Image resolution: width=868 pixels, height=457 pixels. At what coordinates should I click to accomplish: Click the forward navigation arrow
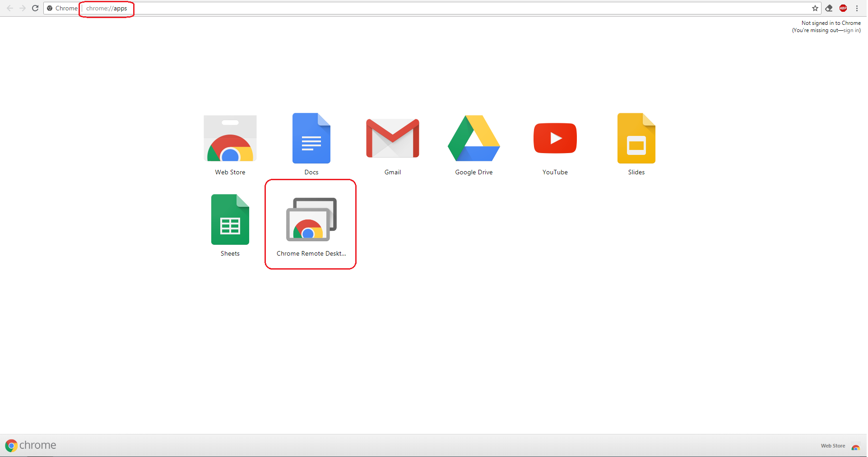click(x=23, y=8)
